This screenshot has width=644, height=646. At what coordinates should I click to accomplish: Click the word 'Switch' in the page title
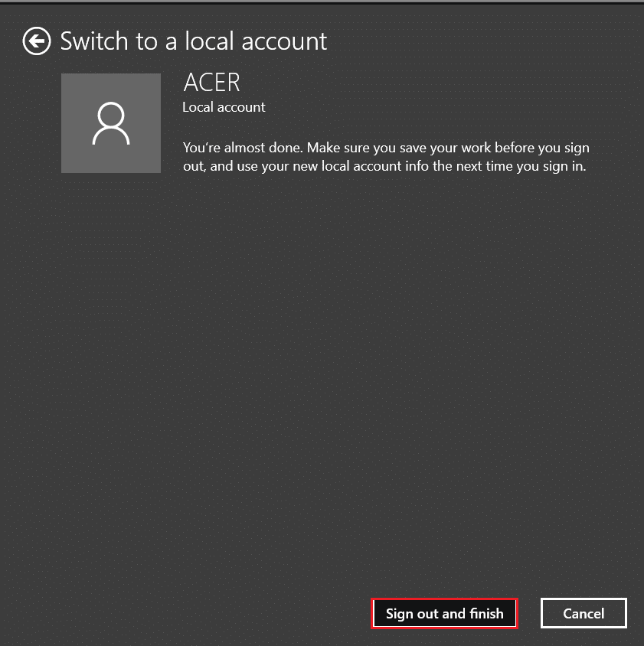coord(94,41)
